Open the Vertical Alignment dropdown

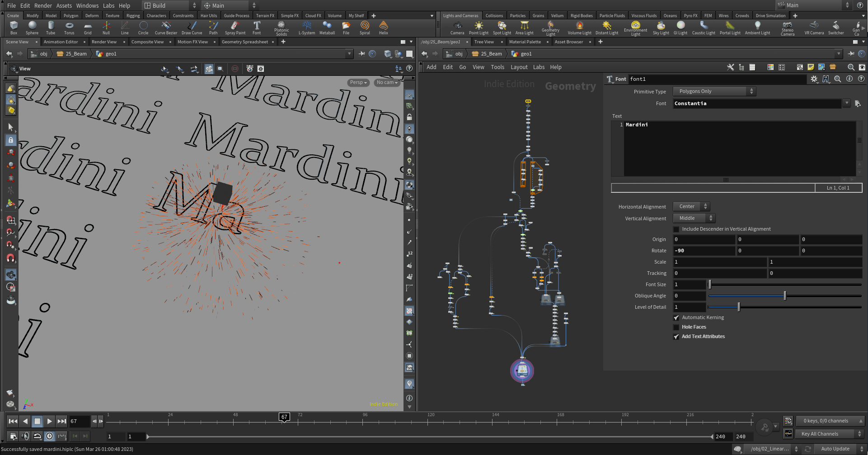tap(694, 218)
